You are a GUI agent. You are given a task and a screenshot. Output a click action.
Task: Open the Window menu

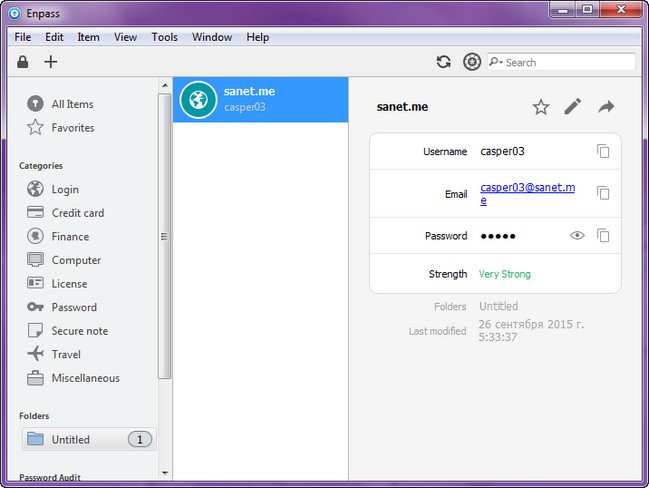click(212, 37)
